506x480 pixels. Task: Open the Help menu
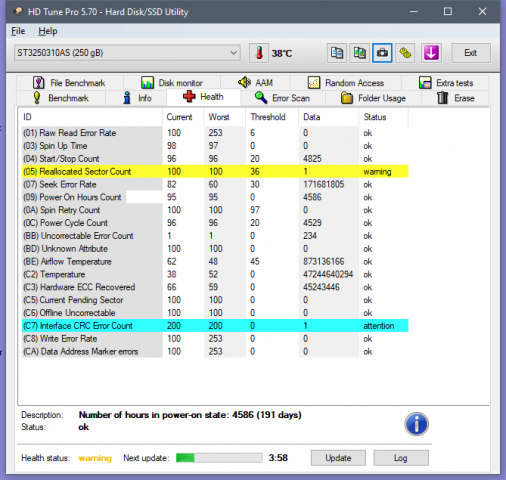(48, 31)
